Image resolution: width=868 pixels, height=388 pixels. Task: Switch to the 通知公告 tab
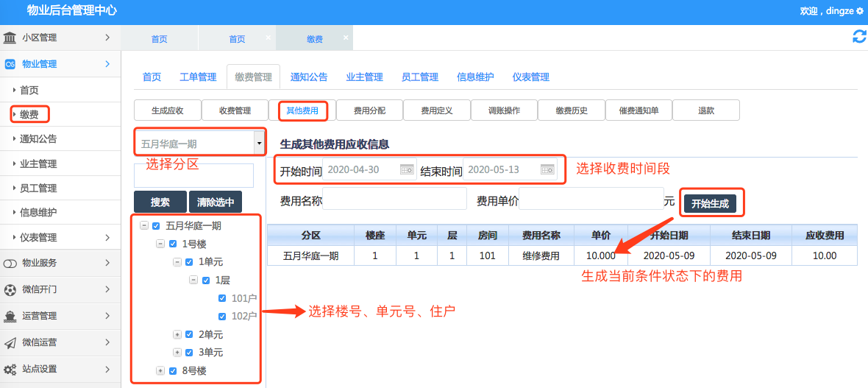pos(309,77)
